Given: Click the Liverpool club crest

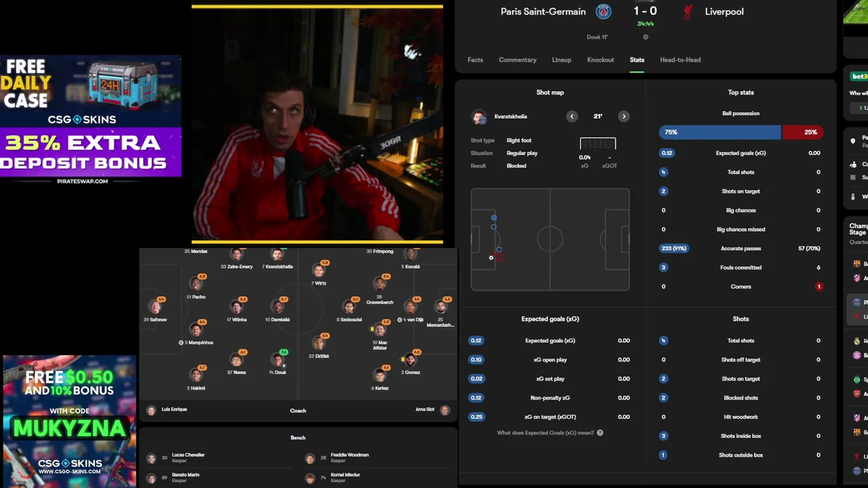Looking at the screenshot, I should 688,12.
